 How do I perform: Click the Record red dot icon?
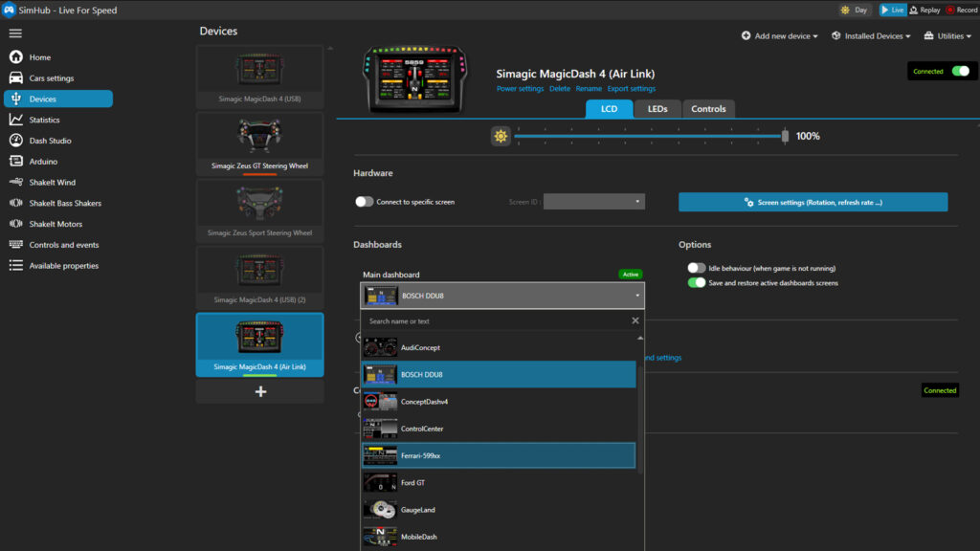[x=950, y=10]
